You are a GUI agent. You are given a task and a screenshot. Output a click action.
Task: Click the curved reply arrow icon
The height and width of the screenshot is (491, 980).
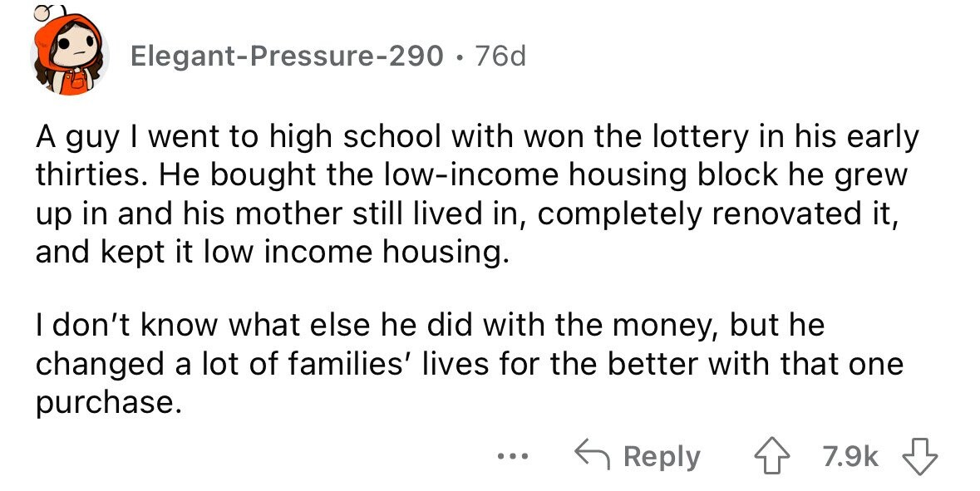tap(593, 456)
